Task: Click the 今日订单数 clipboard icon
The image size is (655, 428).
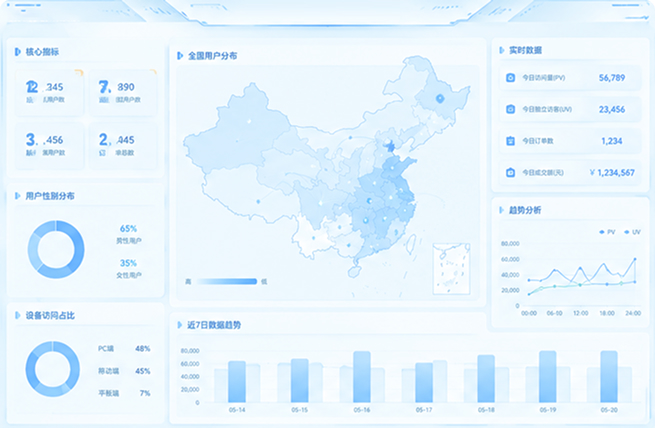Action: [x=510, y=141]
